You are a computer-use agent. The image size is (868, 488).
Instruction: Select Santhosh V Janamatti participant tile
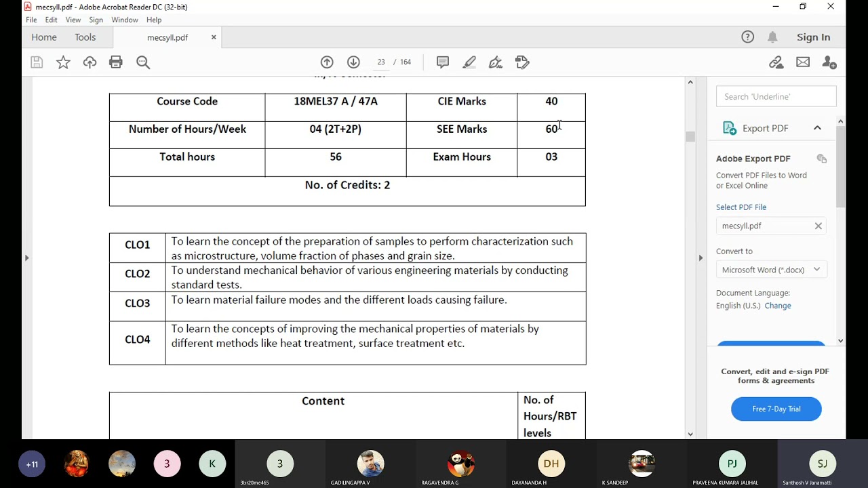click(823, 464)
